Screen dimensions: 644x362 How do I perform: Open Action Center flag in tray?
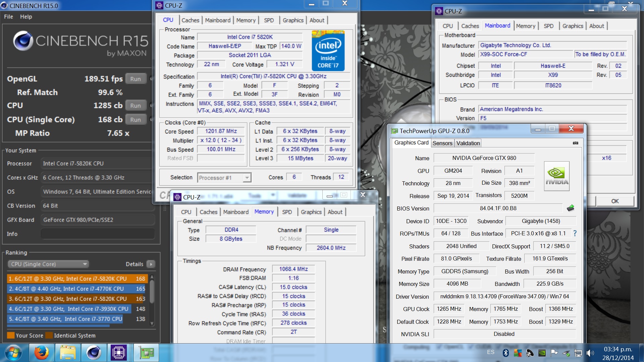554,353
